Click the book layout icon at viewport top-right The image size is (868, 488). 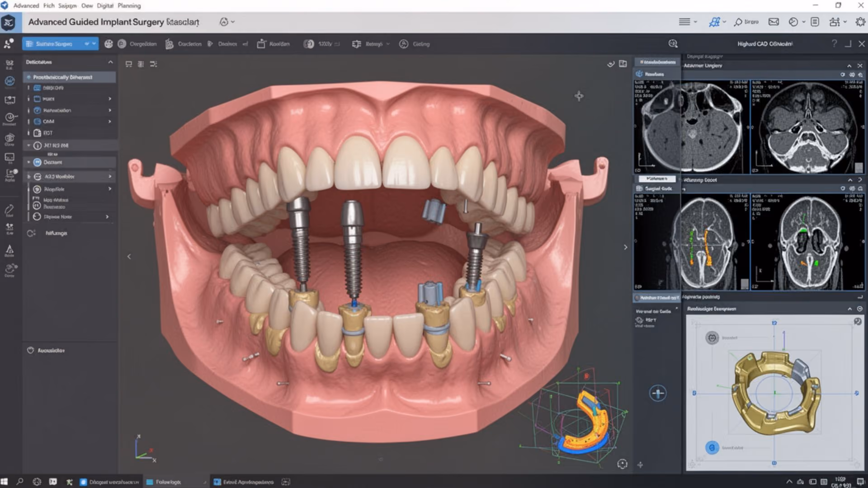623,64
